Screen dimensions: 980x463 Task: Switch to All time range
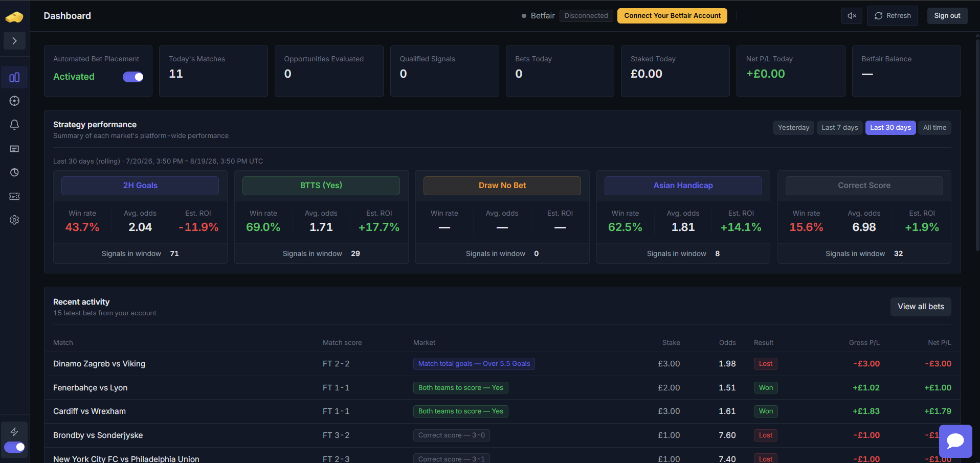tap(934, 128)
